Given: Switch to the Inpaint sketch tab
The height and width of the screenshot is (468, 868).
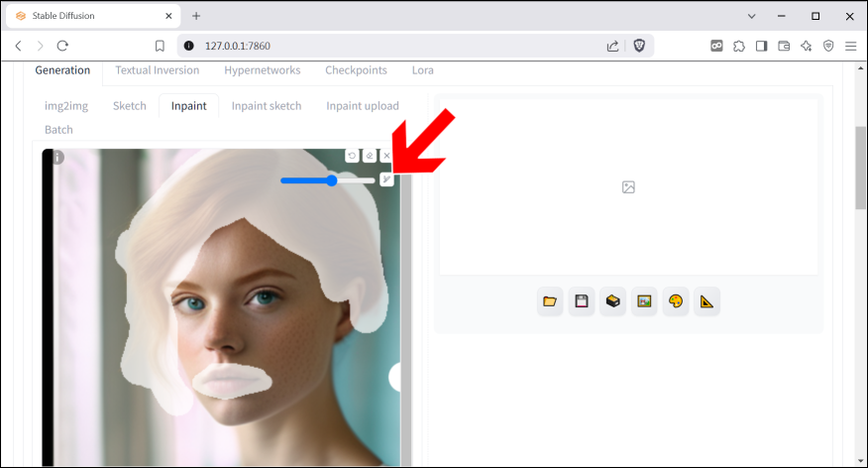Looking at the screenshot, I should click(267, 106).
